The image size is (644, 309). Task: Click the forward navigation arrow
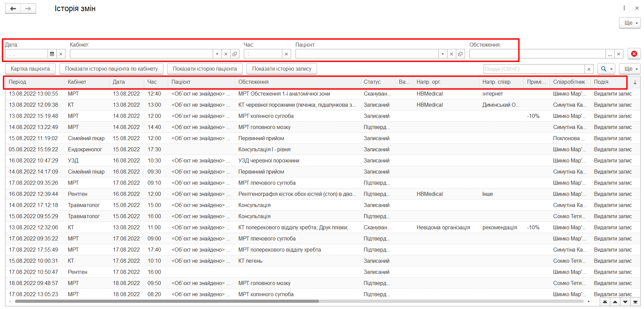pyautogui.click(x=28, y=8)
